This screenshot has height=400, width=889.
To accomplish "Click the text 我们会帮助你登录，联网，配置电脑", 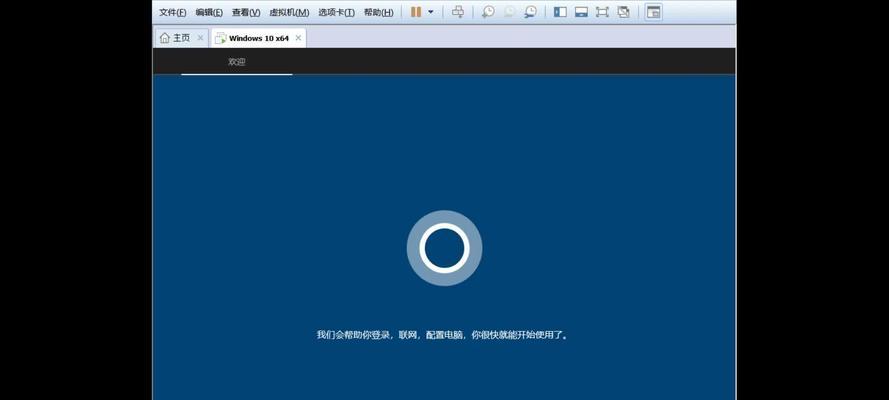I will [x=390, y=335].
